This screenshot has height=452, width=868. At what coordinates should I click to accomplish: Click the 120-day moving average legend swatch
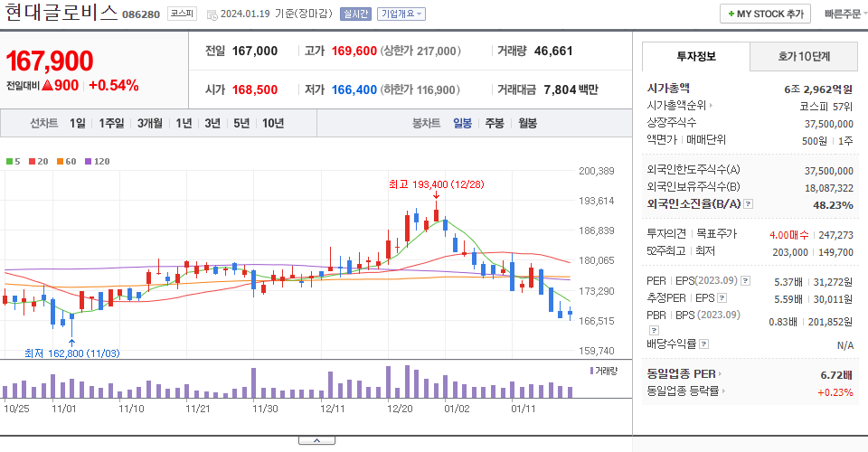coord(88,162)
